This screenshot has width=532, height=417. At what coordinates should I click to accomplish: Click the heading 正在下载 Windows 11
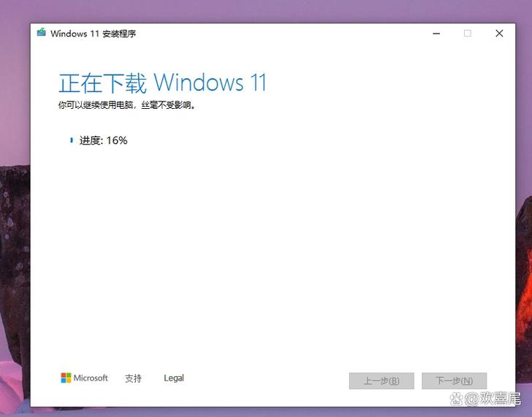click(162, 83)
